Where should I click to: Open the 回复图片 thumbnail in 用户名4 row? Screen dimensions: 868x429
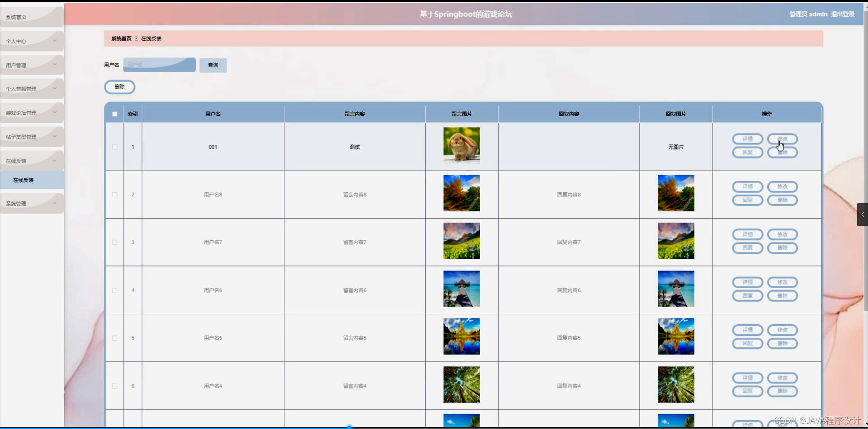[x=676, y=385]
